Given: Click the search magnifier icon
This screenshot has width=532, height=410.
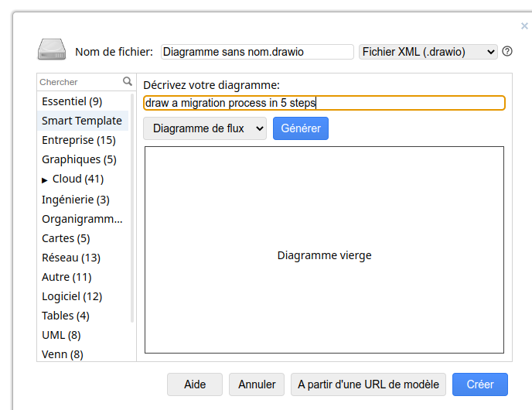Looking at the screenshot, I should pos(128,81).
